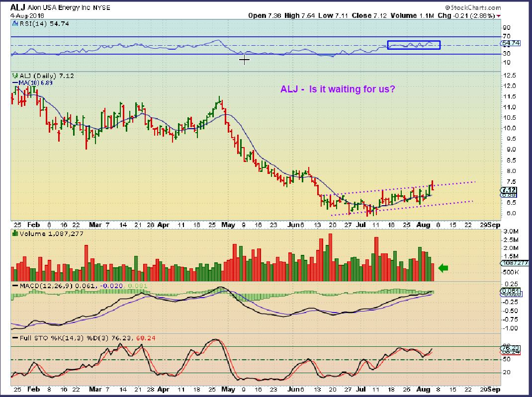532x397 pixels.
Task: Click the latest red candlestick near 7.5
Action: [432, 185]
